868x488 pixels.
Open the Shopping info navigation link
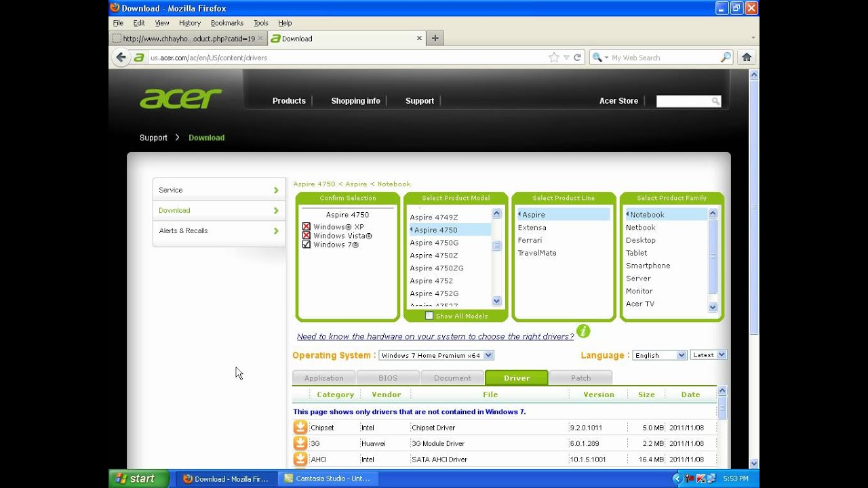click(355, 101)
